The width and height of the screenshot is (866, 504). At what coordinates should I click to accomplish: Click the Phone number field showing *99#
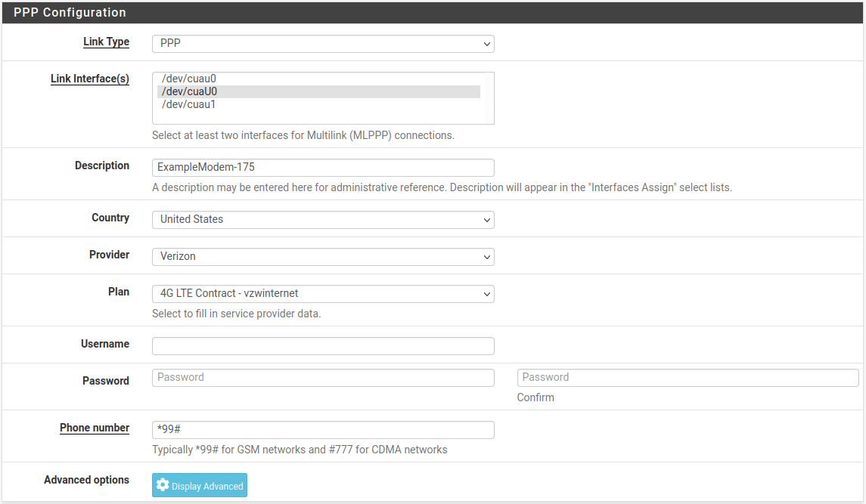point(323,429)
